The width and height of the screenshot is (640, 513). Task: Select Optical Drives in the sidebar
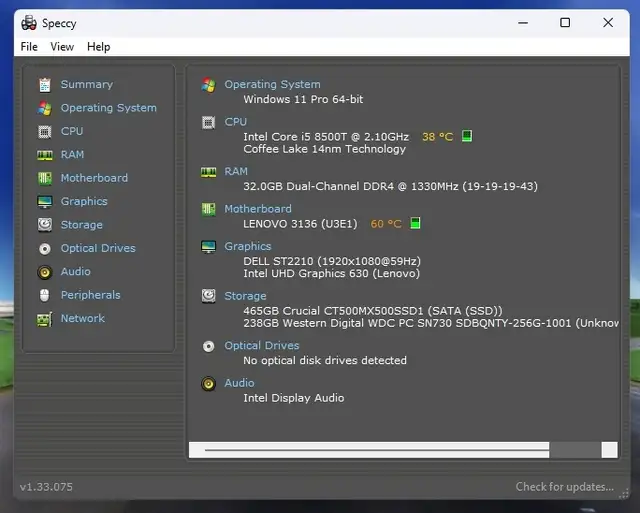click(x=98, y=248)
